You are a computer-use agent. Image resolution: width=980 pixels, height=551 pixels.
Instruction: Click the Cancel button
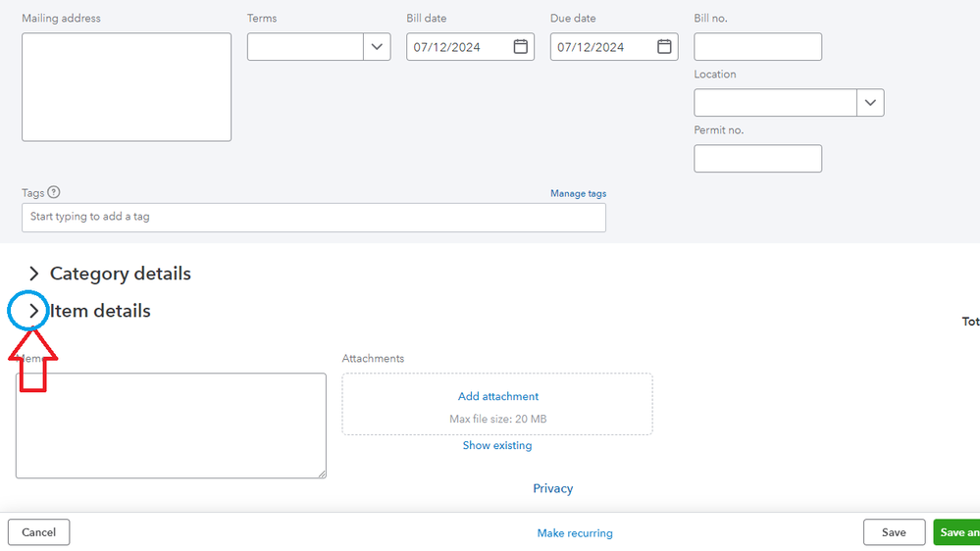tap(39, 532)
